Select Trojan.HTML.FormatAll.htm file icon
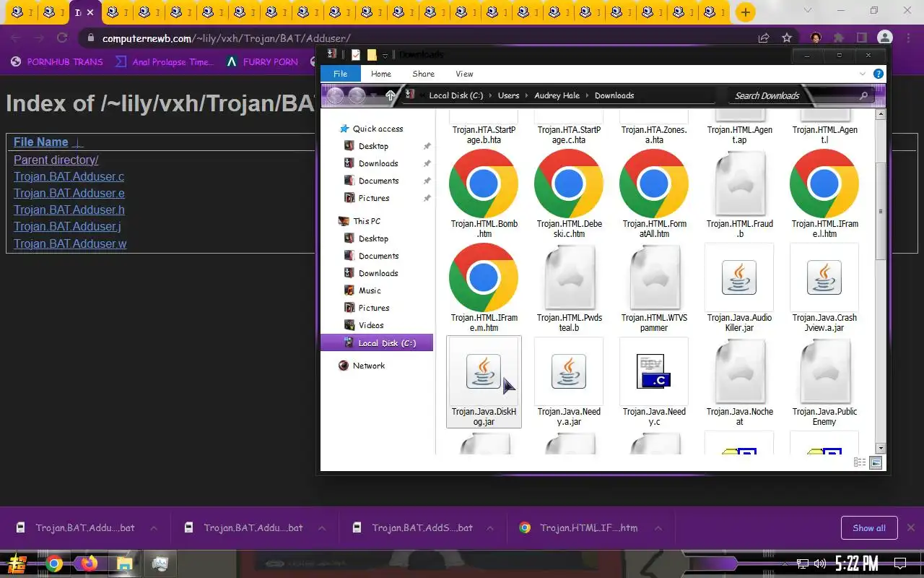 coord(654,184)
